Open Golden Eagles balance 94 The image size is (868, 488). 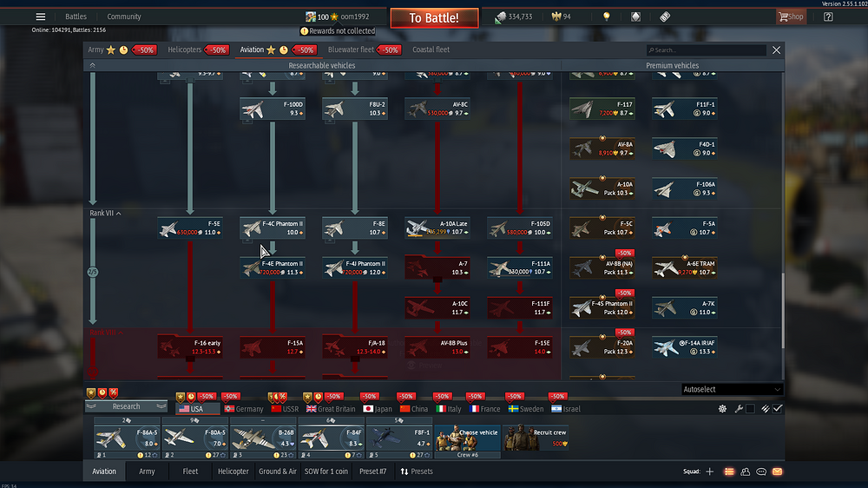(562, 16)
